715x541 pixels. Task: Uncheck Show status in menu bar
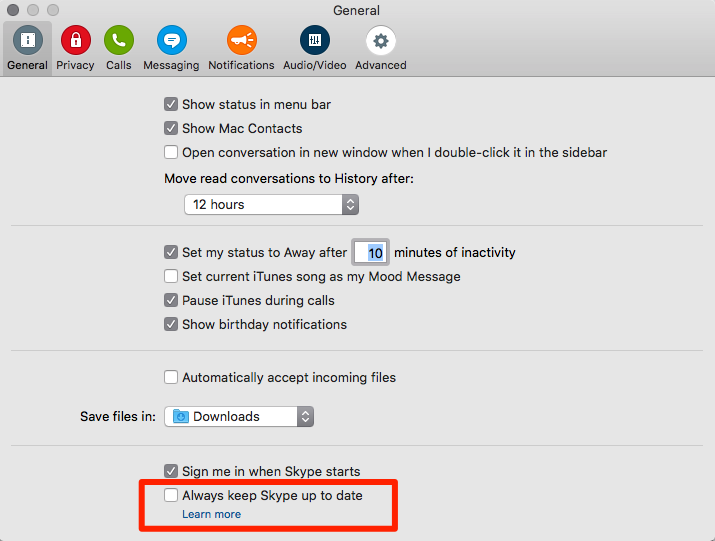coord(171,104)
